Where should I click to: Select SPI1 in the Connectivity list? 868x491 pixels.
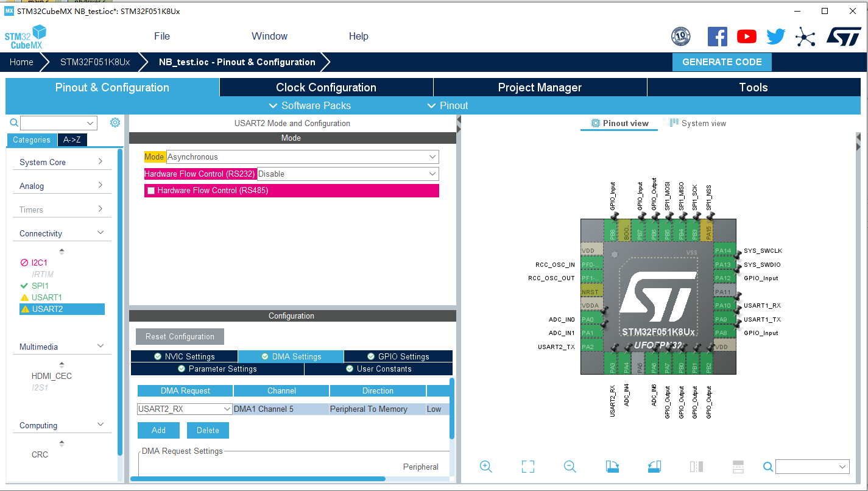point(40,286)
